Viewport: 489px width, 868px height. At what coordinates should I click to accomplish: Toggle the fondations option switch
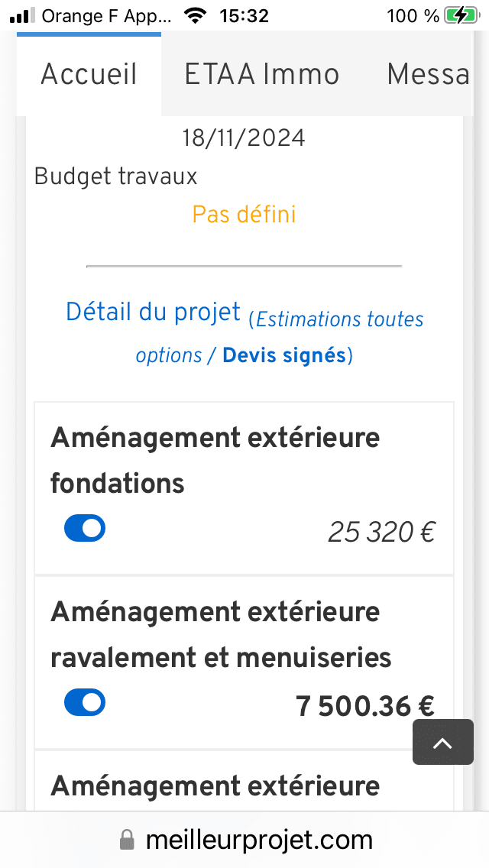pyautogui.click(x=85, y=528)
